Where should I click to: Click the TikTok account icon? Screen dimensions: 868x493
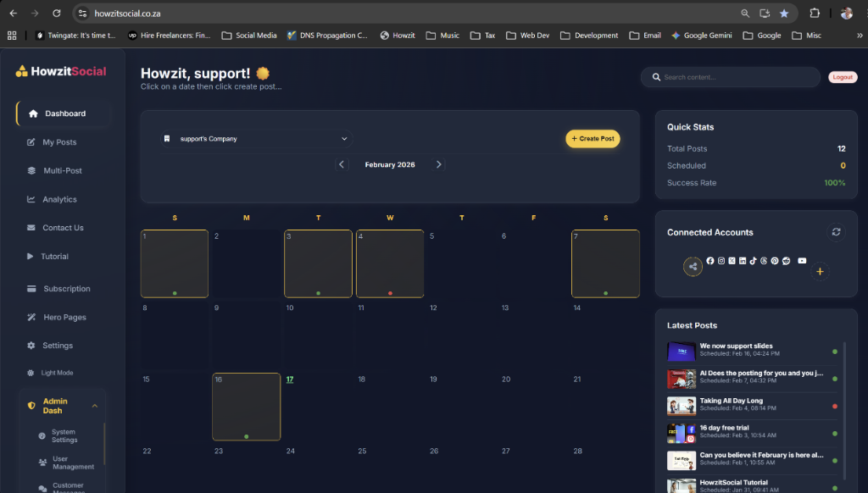[753, 260]
